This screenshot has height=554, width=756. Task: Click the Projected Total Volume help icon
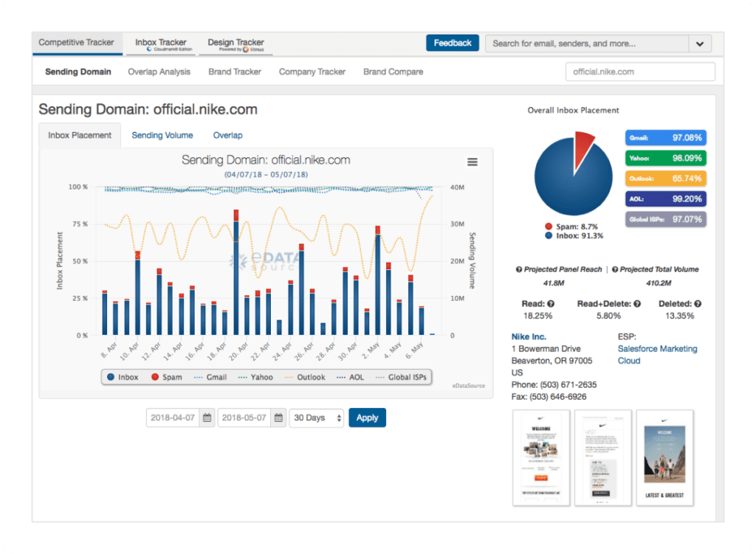[615, 270]
